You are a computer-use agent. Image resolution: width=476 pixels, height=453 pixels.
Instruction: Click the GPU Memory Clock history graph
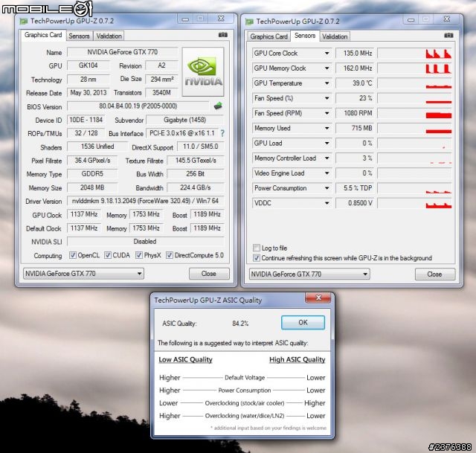[414, 68]
